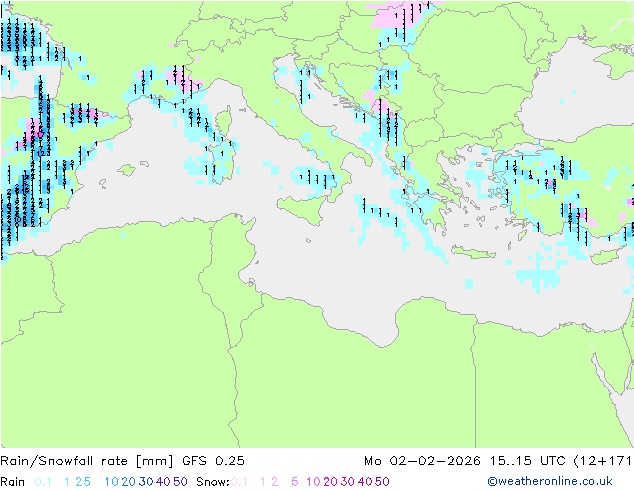Click the 'Rain/Snowfall rate [mm]' title text
The width and height of the screenshot is (634, 490).
click(87, 461)
